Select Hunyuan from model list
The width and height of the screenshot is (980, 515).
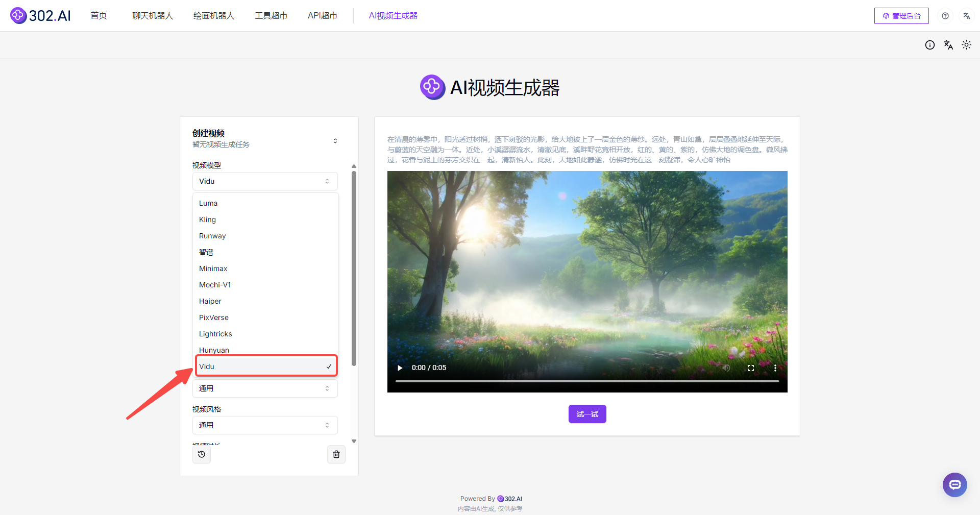(x=265, y=349)
